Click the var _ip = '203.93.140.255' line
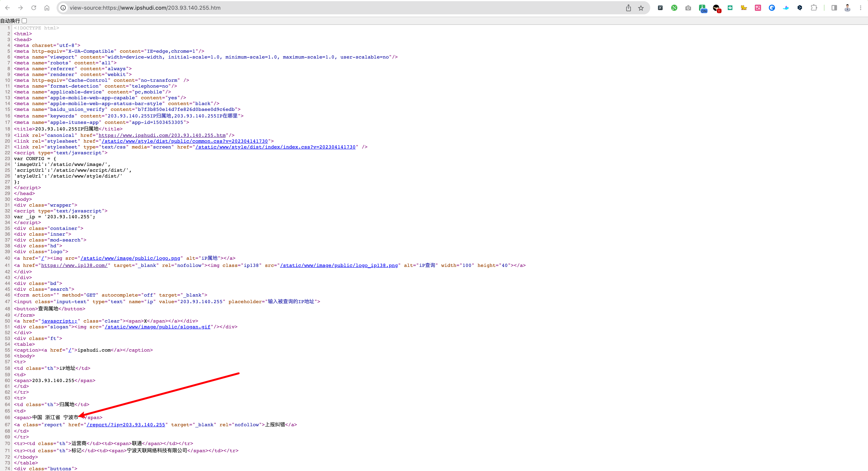This screenshot has width=868, height=471. [x=55, y=217]
